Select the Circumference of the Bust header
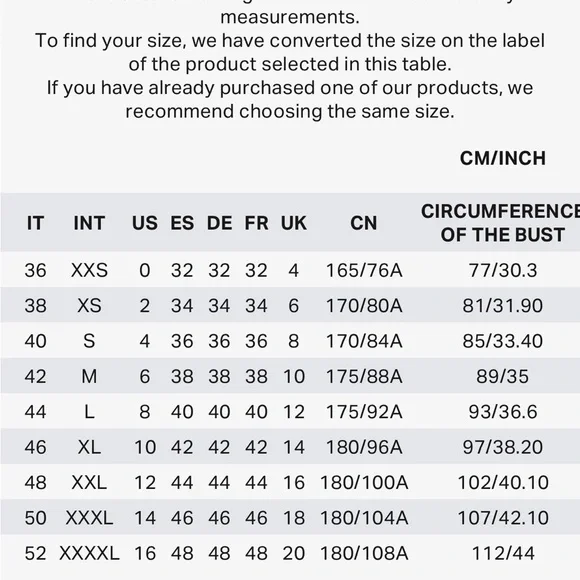Screen dimensions: 580x580 (502, 223)
